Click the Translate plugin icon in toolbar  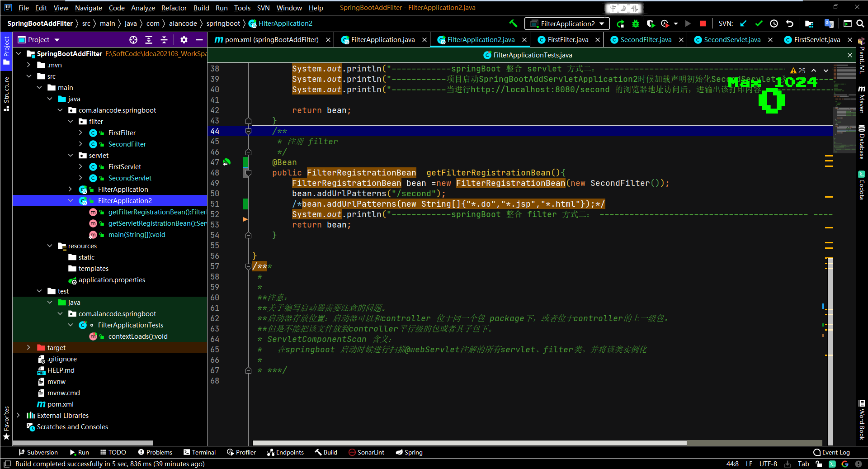(x=829, y=24)
